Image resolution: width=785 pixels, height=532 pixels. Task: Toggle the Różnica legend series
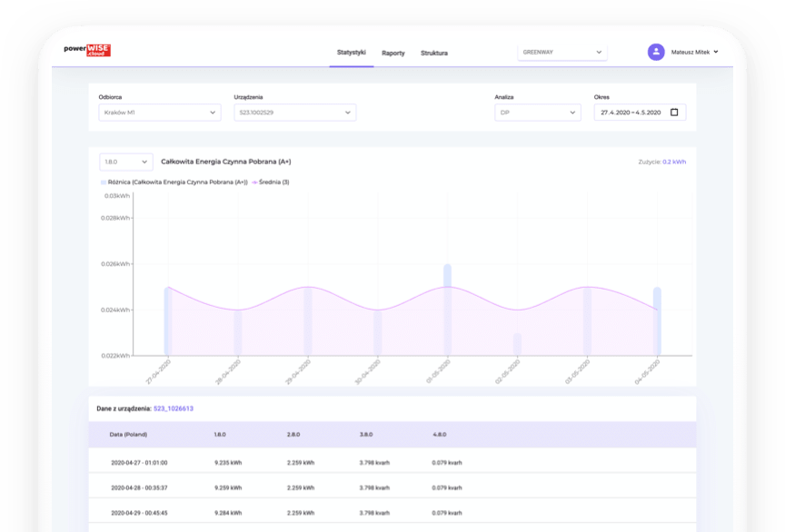click(x=174, y=182)
